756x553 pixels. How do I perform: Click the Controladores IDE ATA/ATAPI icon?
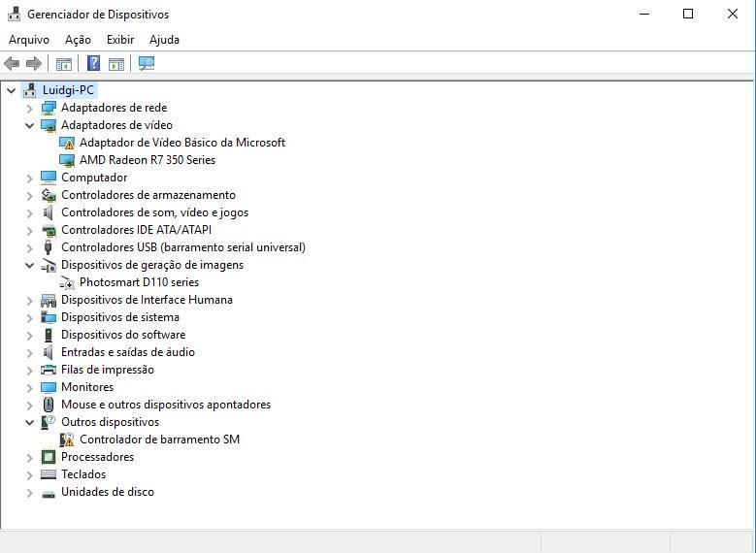49,231
